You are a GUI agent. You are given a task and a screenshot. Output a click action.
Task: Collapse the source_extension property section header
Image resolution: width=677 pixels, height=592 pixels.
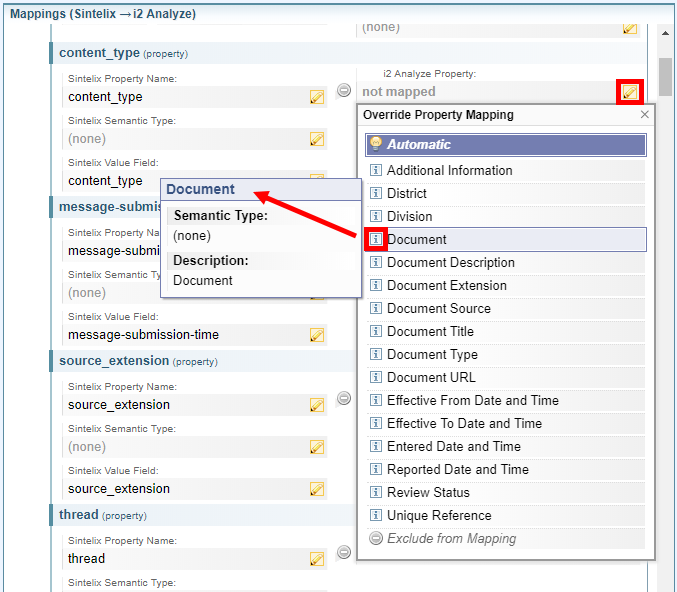113,361
